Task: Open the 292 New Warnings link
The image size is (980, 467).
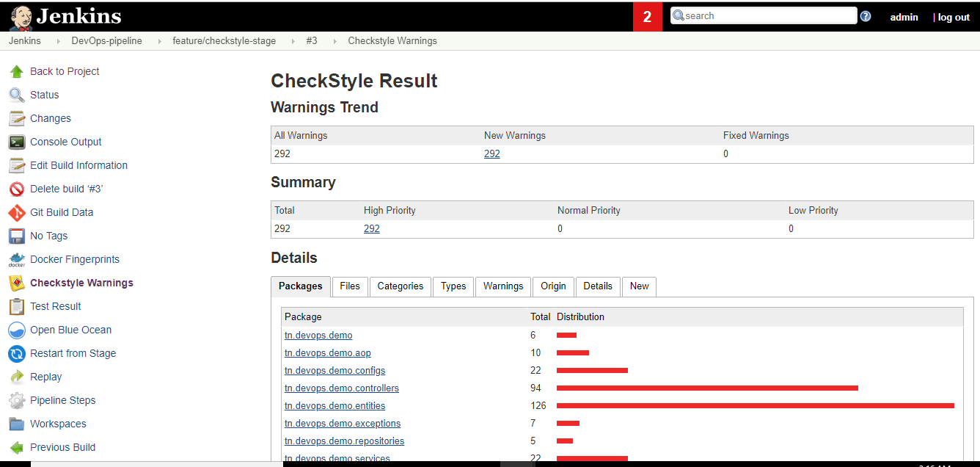Action: 491,153
